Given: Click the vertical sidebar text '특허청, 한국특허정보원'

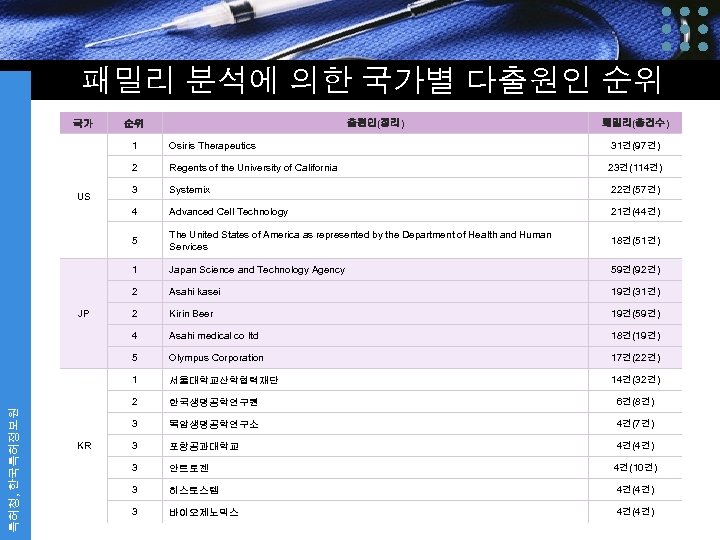Looking at the screenshot, I should (14, 470).
